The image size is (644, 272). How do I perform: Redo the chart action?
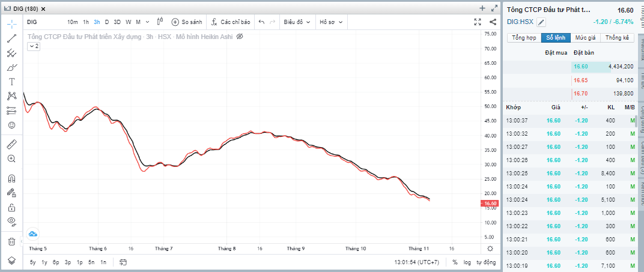[272, 22]
